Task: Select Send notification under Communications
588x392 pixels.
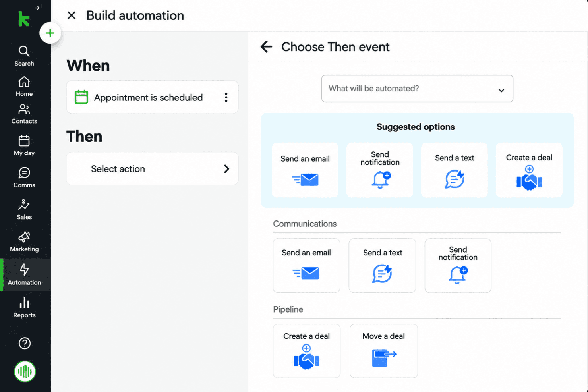Action: click(458, 266)
